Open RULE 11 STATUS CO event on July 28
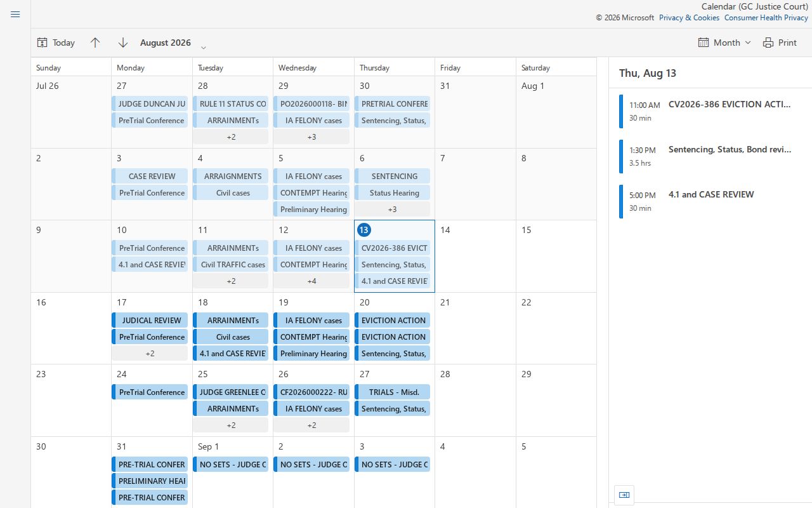This screenshot has height=508, width=812. pyautogui.click(x=231, y=104)
